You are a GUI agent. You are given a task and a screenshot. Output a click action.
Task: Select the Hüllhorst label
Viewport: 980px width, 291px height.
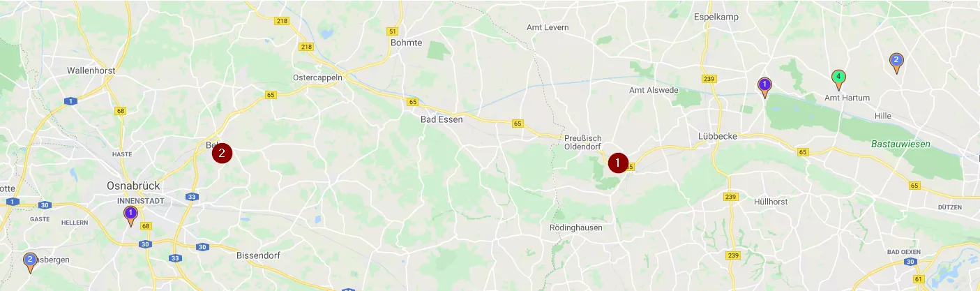[771, 202]
